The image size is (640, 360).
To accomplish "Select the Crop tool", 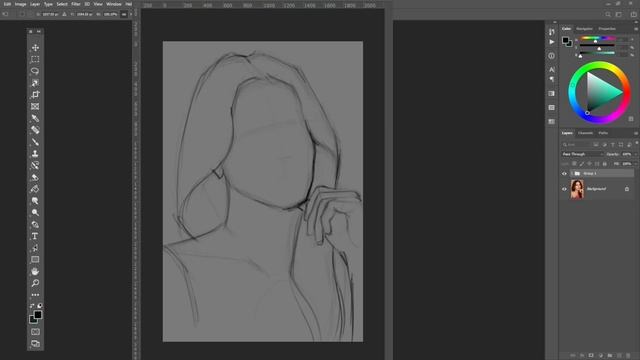I will click(35, 95).
